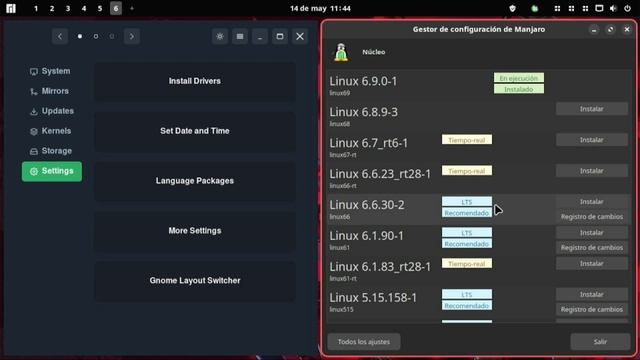Click Gestor de configuración de Manjaro title
Viewport: 640px width, 360px height.
coord(479,29)
